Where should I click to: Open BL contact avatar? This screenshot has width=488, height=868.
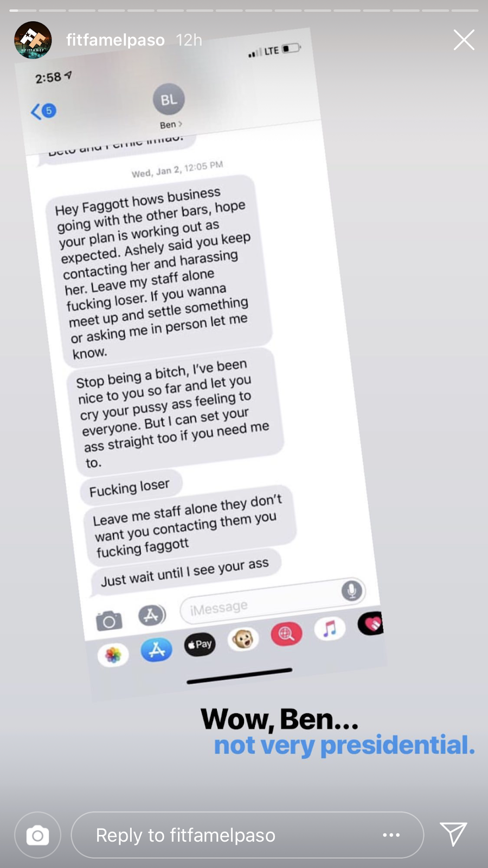169,99
